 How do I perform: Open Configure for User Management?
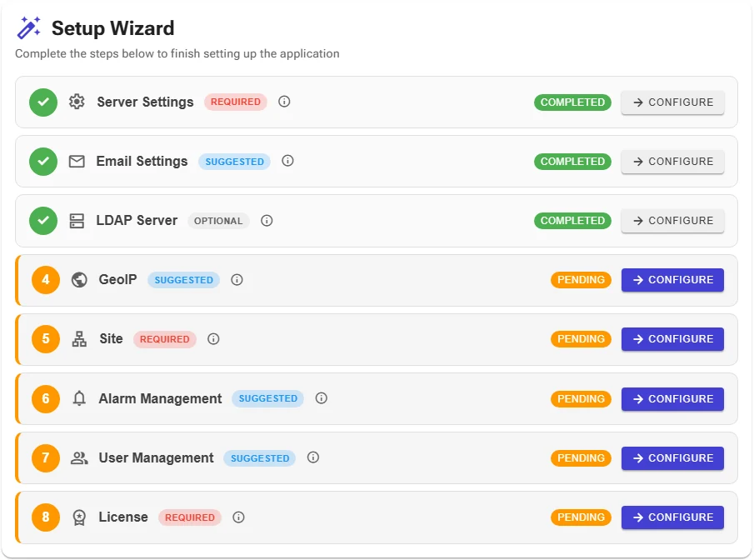[672, 458]
